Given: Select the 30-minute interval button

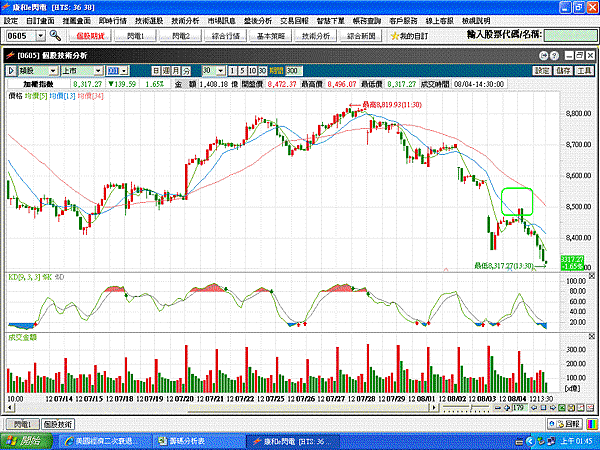Looking at the screenshot, I should (x=262, y=71).
